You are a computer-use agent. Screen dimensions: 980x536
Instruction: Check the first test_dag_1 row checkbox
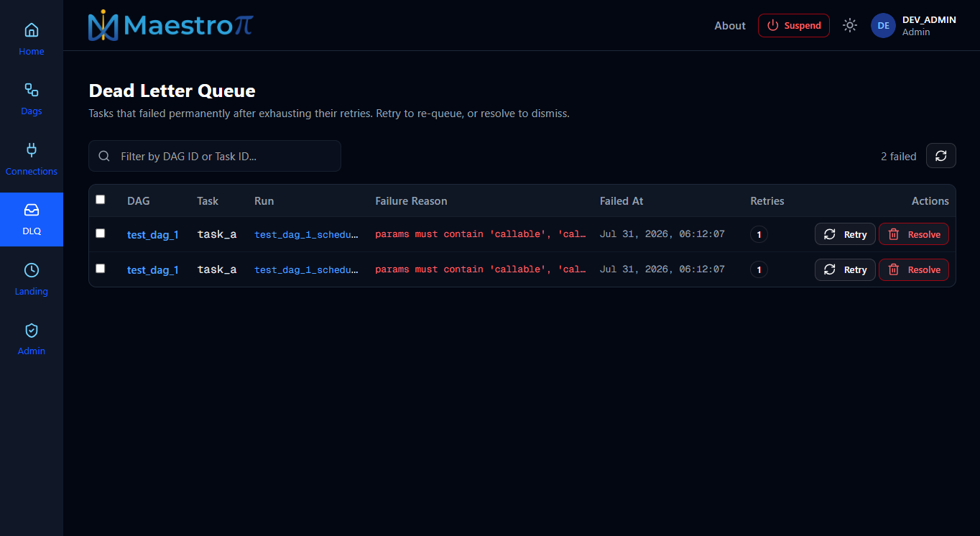[101, 234]
